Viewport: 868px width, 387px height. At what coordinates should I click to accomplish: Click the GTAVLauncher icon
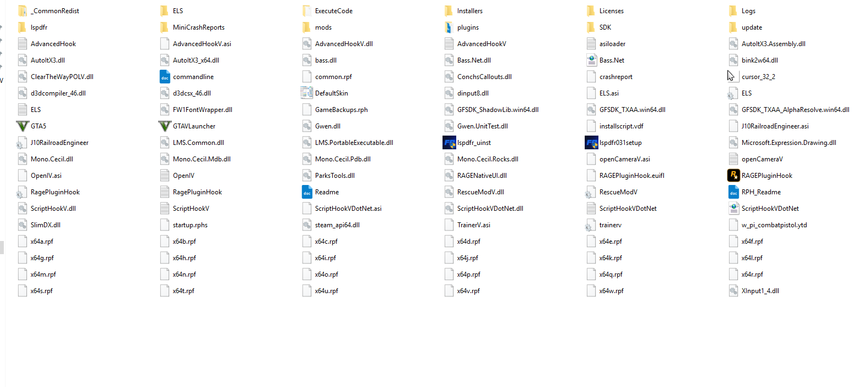165,126
